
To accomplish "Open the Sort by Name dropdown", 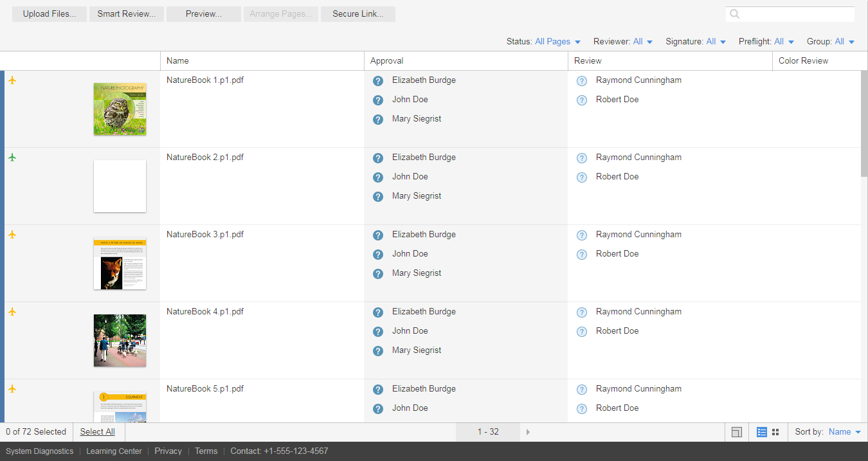I will tap(844, 432).
